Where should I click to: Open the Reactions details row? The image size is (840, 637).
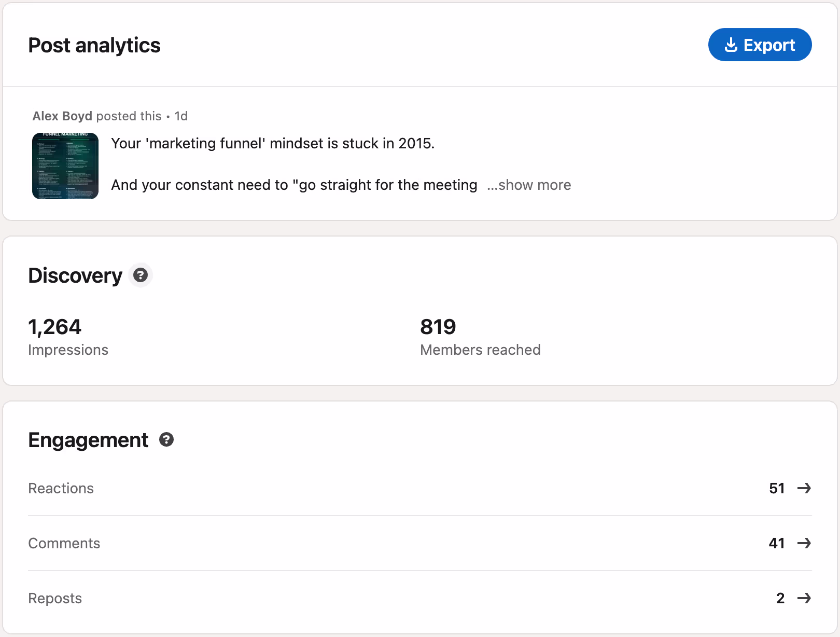coord(61,488)
